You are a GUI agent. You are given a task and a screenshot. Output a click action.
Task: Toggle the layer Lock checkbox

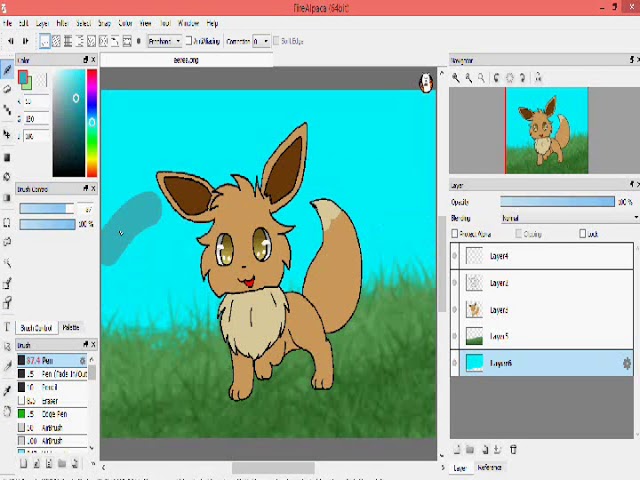click(x=583, y=234)
